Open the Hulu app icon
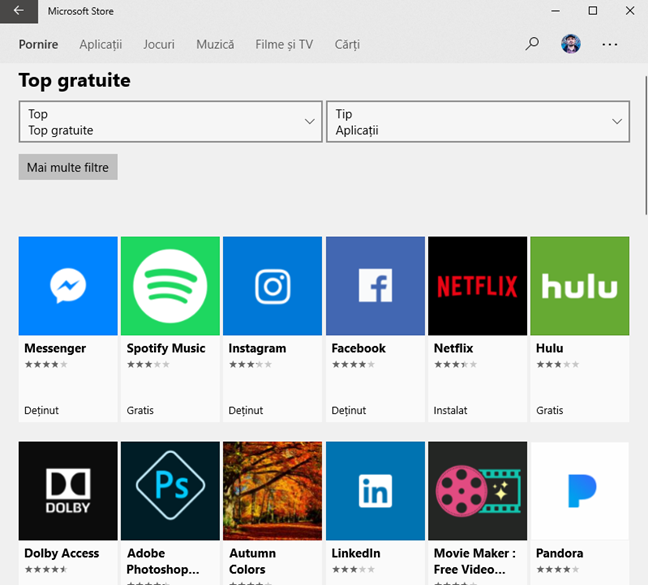Image resolution: width=648 pixels, height=585 pixels. point(580,286)
